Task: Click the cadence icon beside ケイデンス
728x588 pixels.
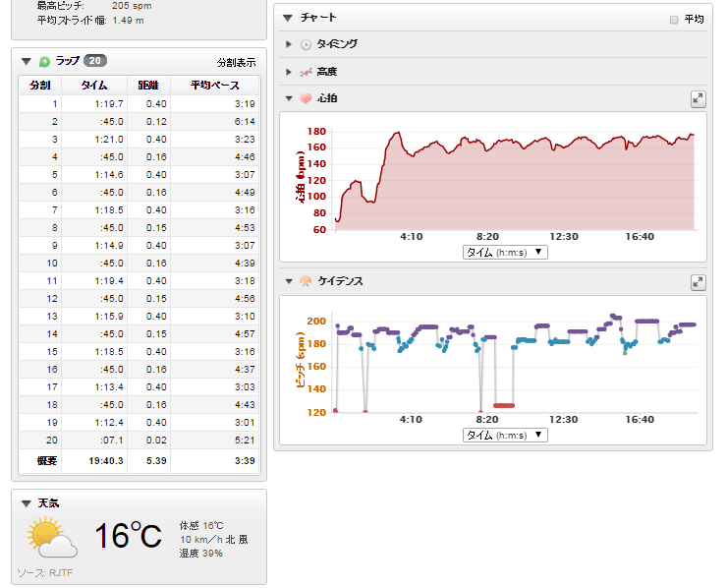Action: 306,281
